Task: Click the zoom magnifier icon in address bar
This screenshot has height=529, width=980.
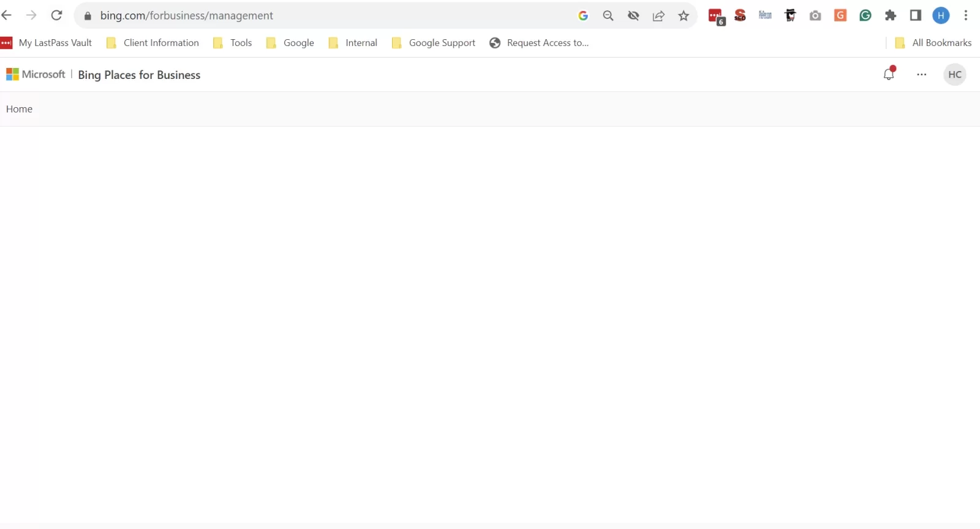Action: (x=608, y=16)
